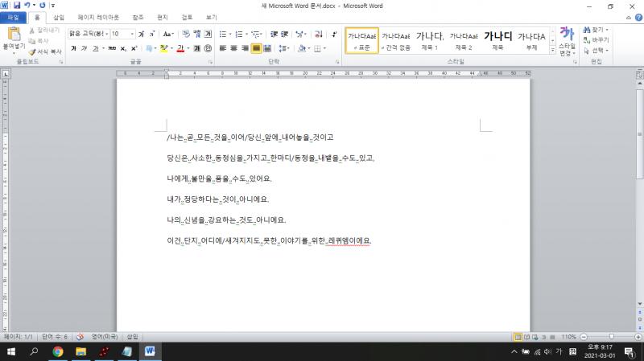This screenshot has height=361, width=644.
Task: Apply the 제목 1 (Heading 1) style
Action: pyautogui.click(x=430, y=41)
